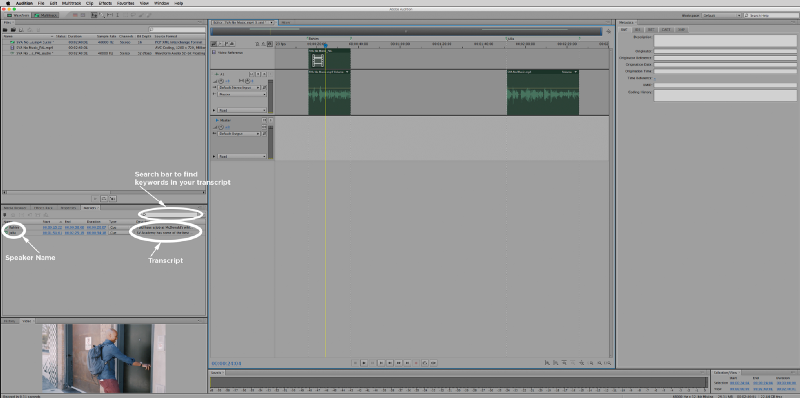Select the Razor tool in top toolbar
The image size is (800, 398).
[x=101, y=15]
